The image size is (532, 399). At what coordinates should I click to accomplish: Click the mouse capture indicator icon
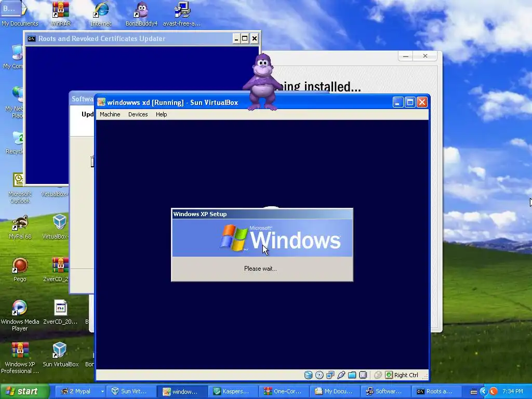pos(378,375)
